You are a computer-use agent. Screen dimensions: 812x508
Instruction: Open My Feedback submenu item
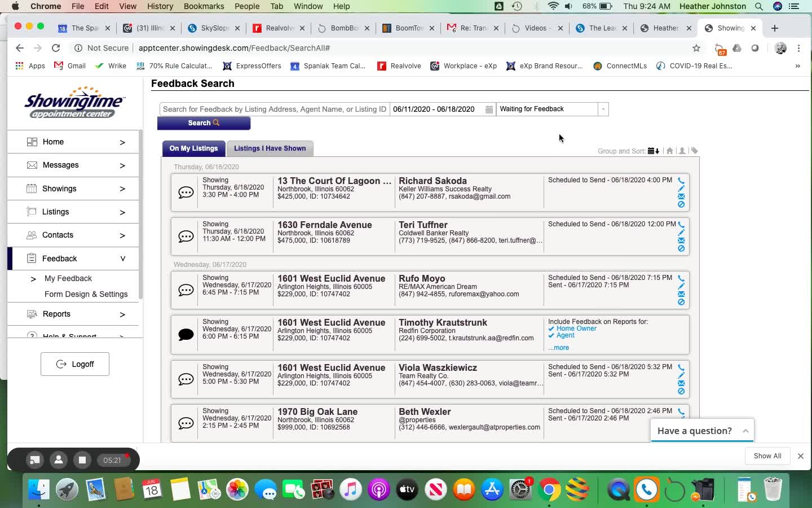tap(68, 278)
